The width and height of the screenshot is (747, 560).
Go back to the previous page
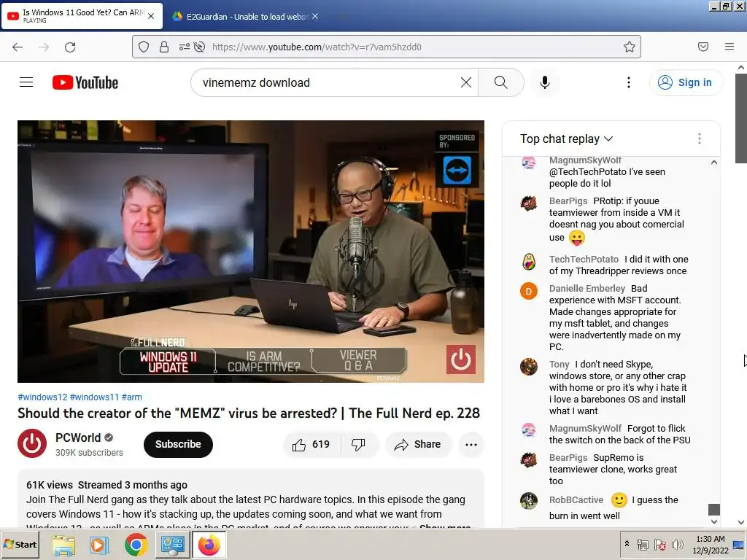(x=18, y=47)
